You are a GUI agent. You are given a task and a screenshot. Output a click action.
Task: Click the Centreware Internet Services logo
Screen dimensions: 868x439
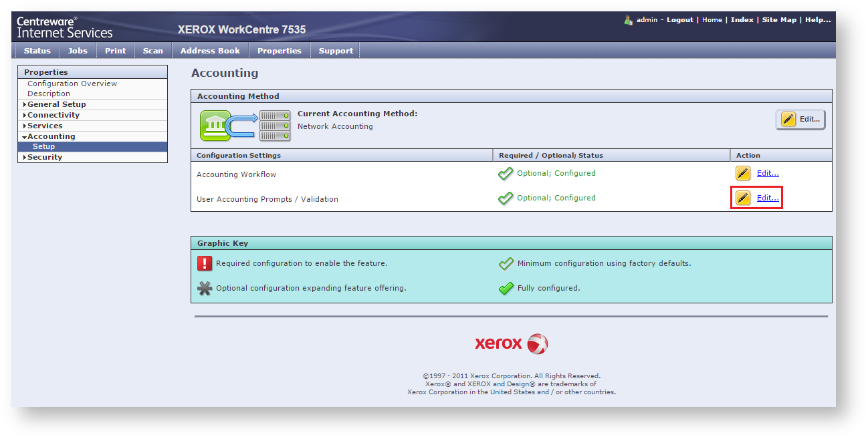65,27
